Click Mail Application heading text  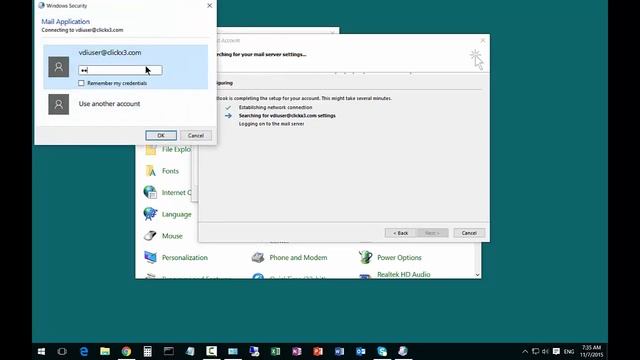pos(66,22)
